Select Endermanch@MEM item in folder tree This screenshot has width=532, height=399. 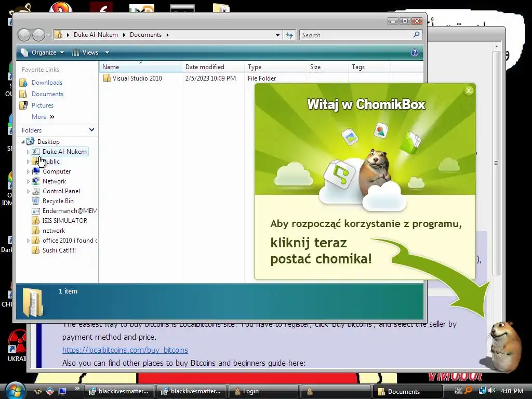(70, 211)
